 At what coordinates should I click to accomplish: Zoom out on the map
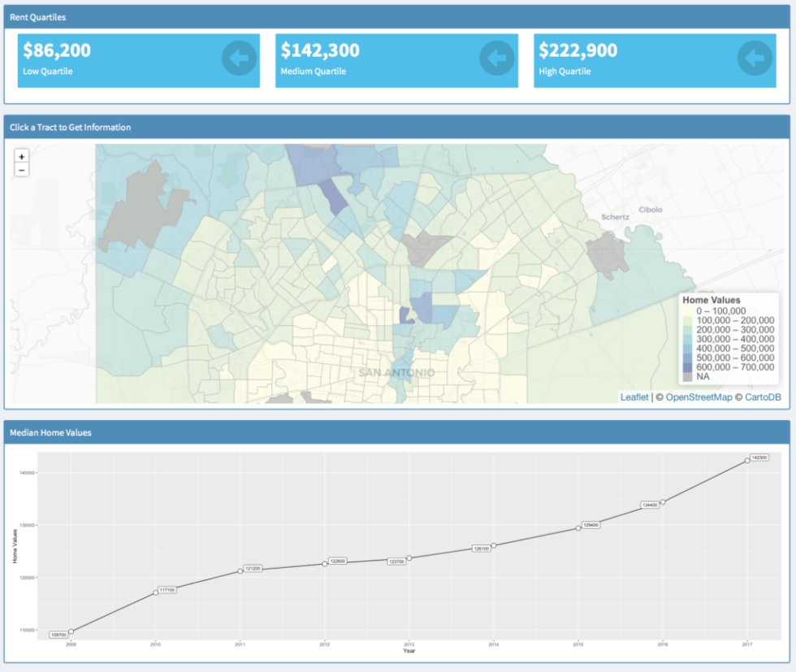(x=21, y=170)
